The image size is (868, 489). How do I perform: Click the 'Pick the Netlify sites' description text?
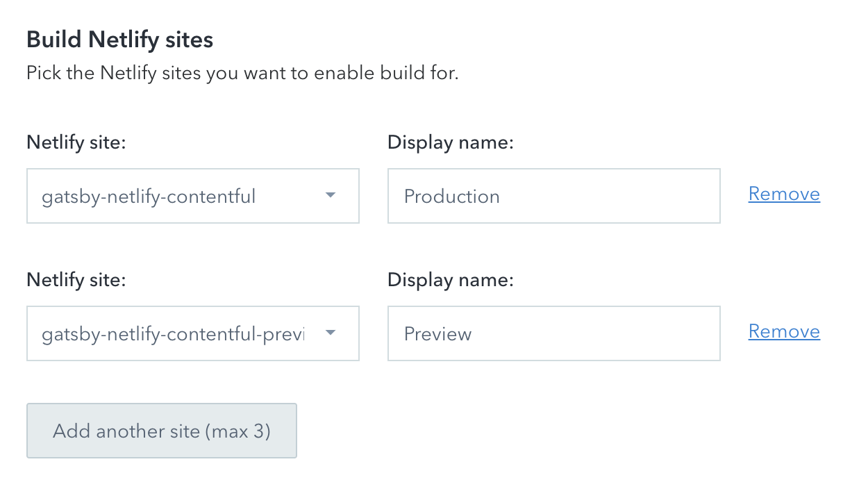(242, 73)
